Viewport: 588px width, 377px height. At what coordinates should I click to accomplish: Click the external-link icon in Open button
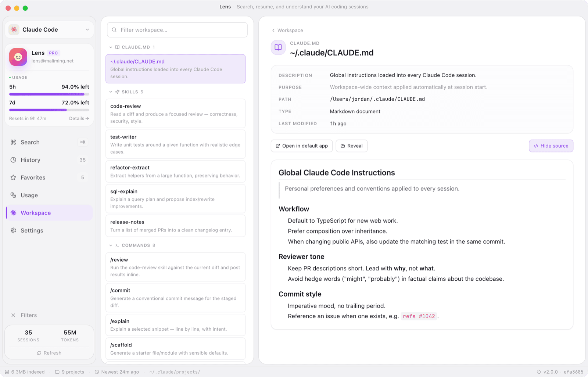coord(278,146)
